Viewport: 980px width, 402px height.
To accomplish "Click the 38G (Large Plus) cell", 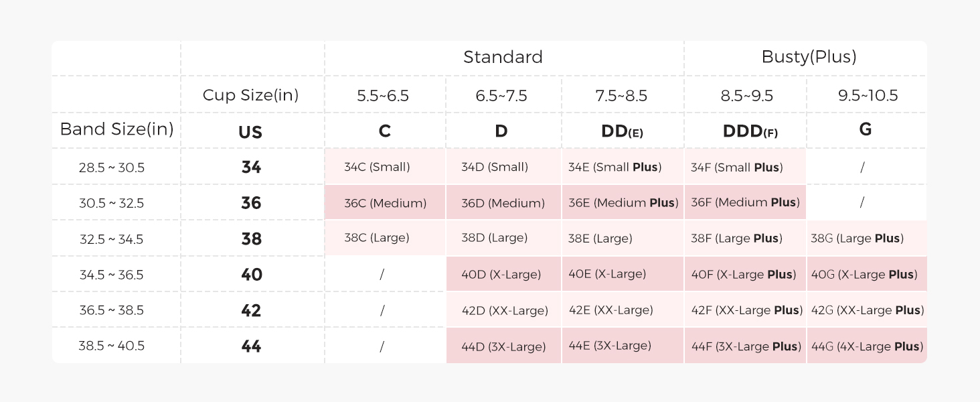I will (857, 239).
